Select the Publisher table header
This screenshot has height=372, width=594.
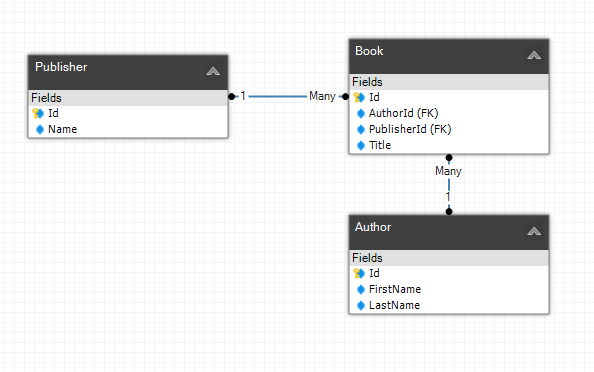pyautogui.click(x=128, y=72)
